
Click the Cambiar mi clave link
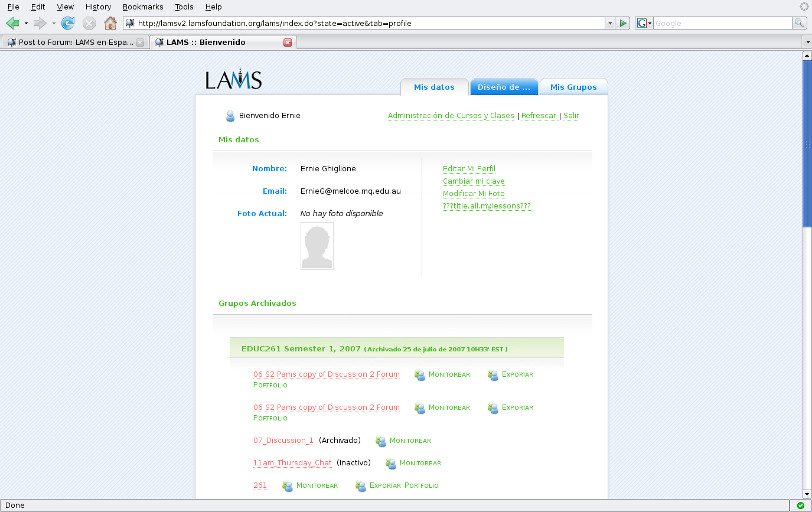coord(474,181)
